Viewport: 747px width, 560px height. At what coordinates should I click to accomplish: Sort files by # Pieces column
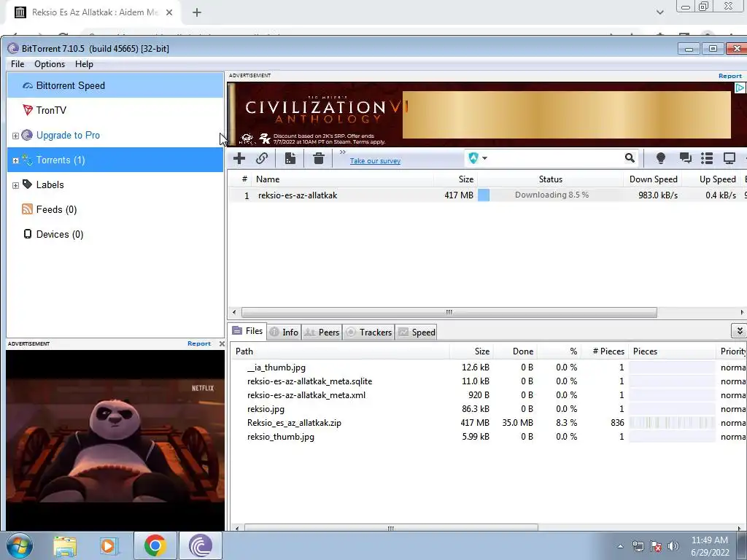pyautogui.click(x=604, y=351)
